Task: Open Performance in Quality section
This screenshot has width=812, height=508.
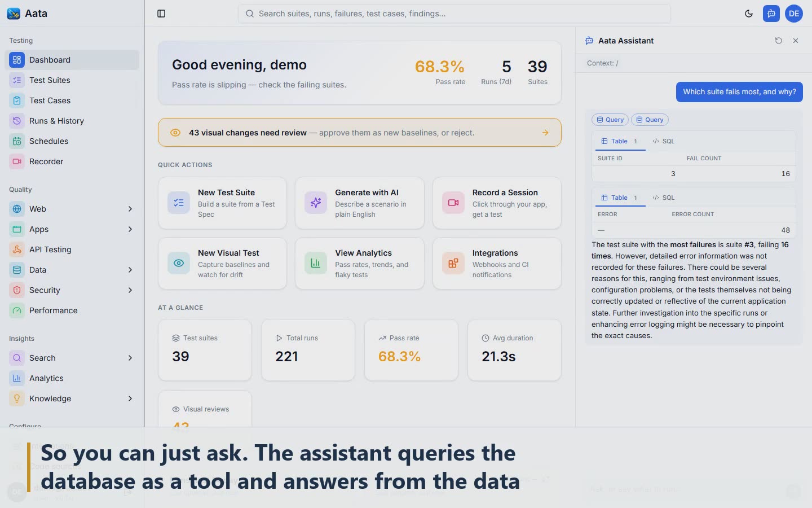Action: (72, 310)
